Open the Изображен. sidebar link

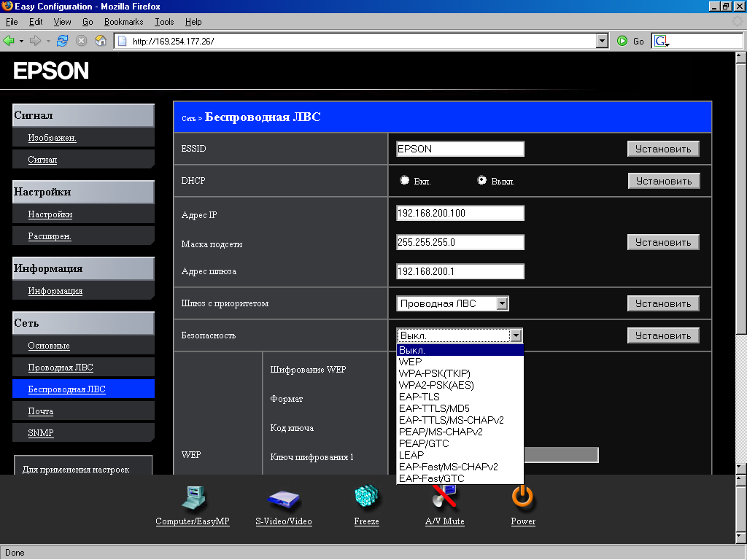(52, 138)
